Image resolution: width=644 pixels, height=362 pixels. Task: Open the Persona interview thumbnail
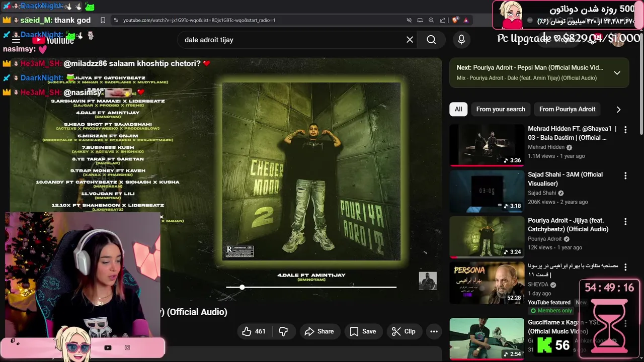click(487, 283)
